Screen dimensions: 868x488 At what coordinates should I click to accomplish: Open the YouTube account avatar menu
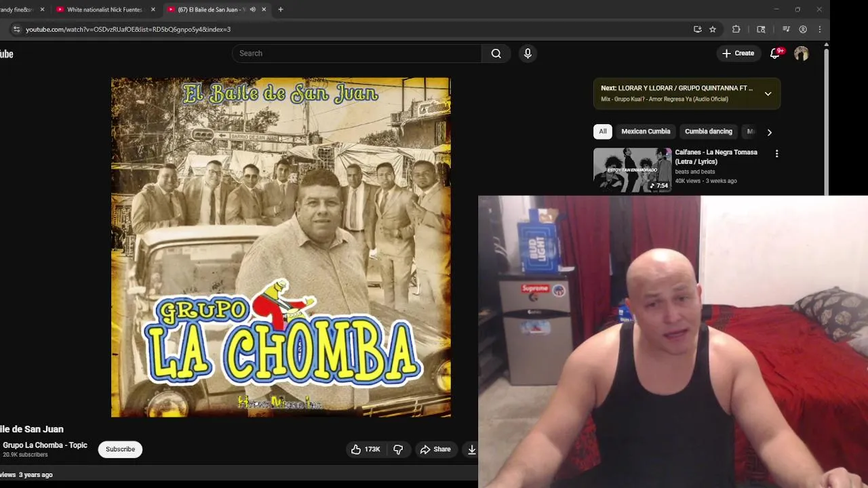tap(802, 54)
